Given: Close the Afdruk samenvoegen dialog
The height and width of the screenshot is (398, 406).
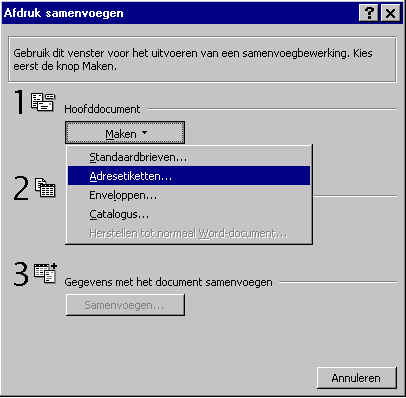Looking at the screenshot, I should (390, 13).
